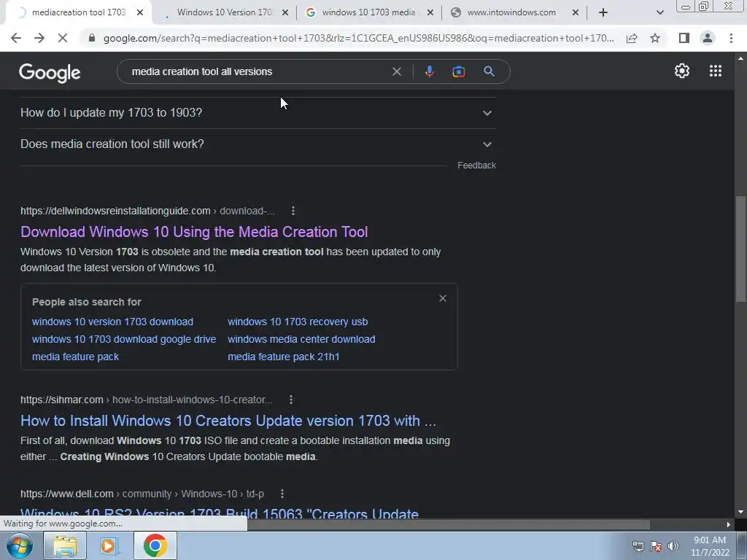Viewport: 747px width, 560px height.
Task: Open the Windows Start menu
Action: (x=20, y=545)
